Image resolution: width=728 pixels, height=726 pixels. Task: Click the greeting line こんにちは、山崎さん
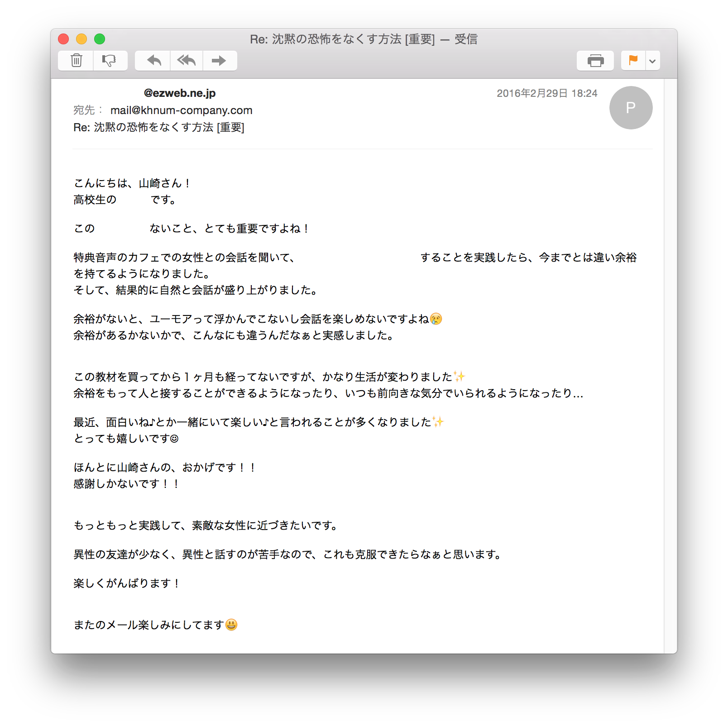[131, 183]
